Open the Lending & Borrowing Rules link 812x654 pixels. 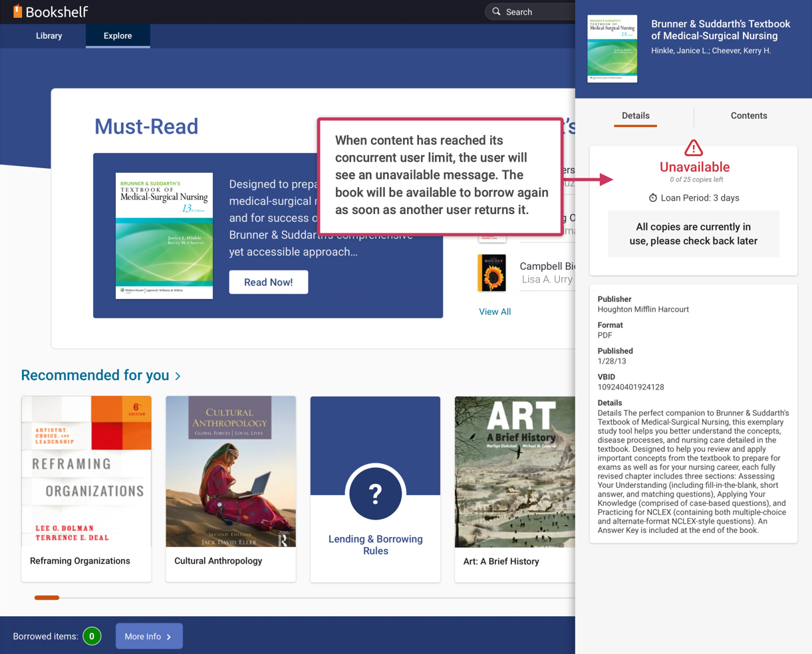pyautogui.click(x=376, y=545)
